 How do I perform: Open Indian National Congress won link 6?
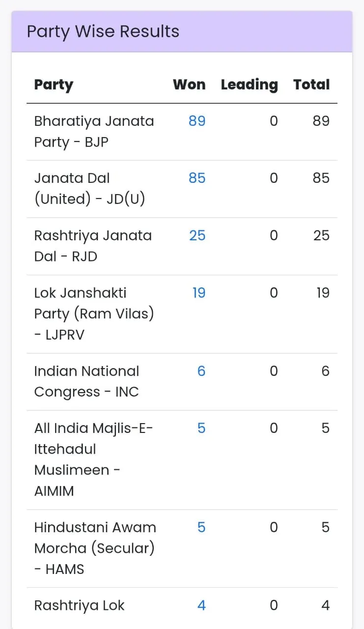[201, 371]
